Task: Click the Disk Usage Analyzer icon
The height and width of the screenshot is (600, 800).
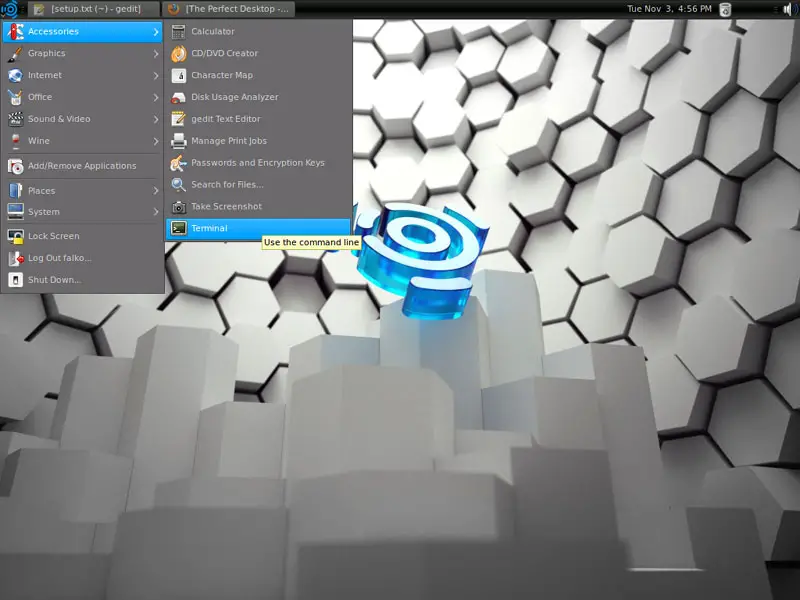Action: pyautogui.click(x=179, y=97)
